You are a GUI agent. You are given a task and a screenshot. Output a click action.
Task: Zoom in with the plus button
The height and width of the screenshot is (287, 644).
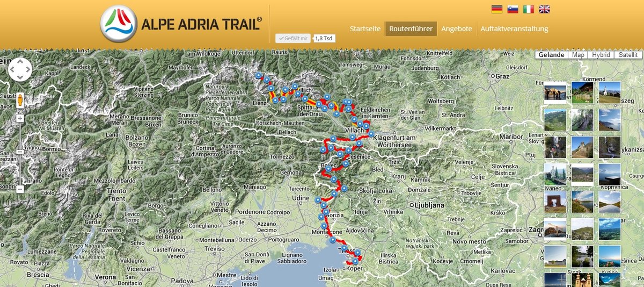coord(20,118)
